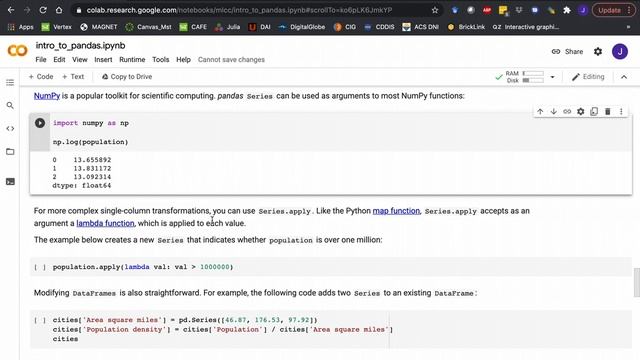640x360 pixels.
Task: Open the J account avatar
Action: tap(620, 51)
